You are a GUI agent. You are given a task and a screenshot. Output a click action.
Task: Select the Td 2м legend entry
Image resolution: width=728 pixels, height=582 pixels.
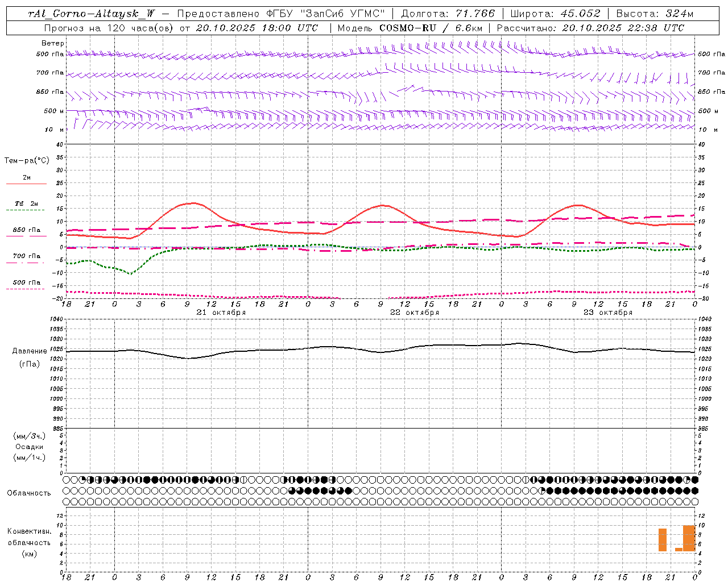27,203
